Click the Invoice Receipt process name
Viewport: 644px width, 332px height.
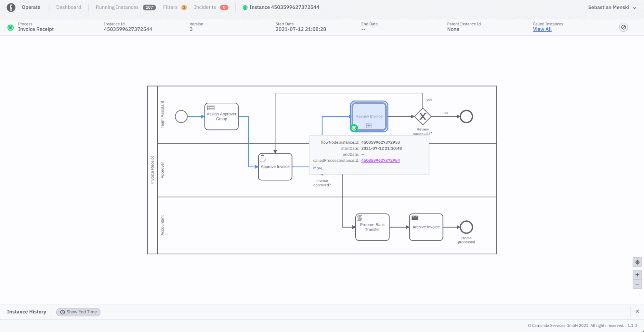[36, 29]
